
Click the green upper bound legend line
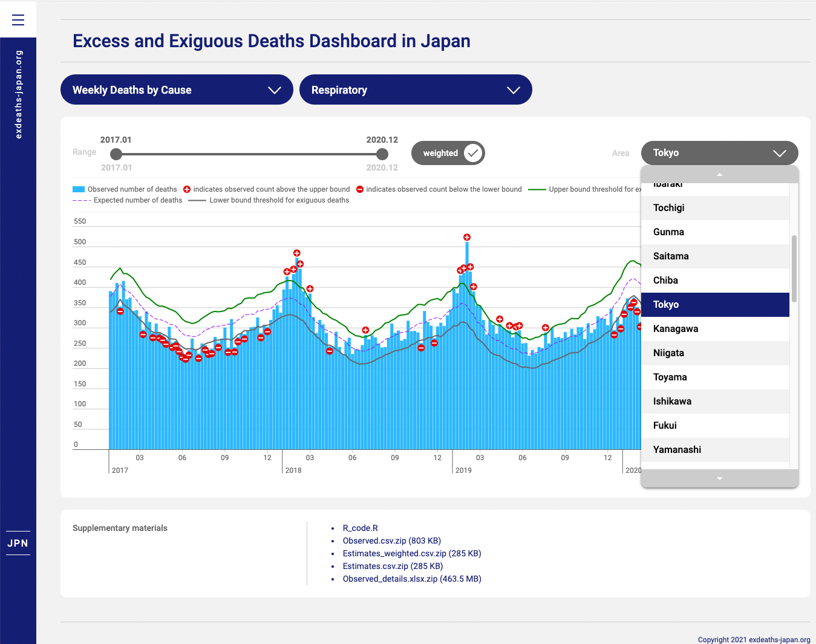pos(537,189)
